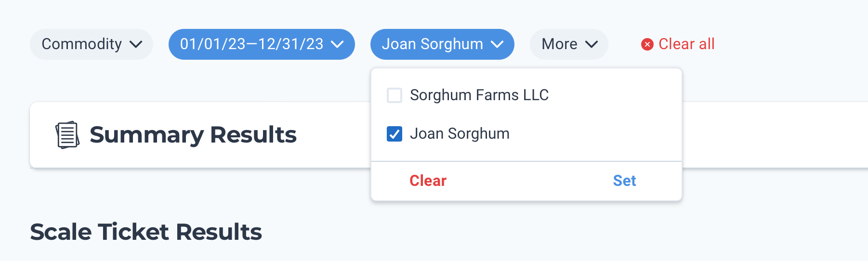The width and height of the screenshot is (868, 261).
Task: Check the Sorghum Farms LLC checkbox
Action: 395,95
